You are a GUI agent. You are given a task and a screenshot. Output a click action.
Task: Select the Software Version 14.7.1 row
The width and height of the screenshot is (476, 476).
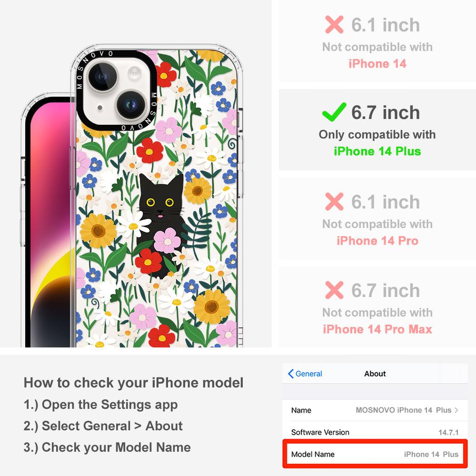[375, 432]
